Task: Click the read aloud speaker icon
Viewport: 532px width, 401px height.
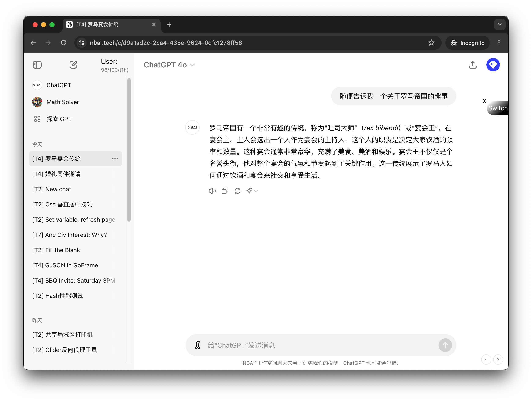Action: point(212,191)
